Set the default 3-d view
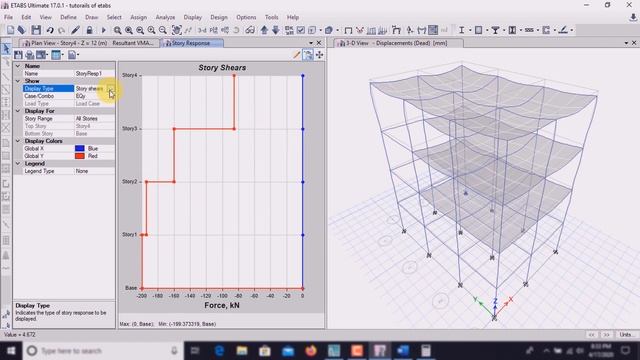640x360 pixels. tap(202, 30)
